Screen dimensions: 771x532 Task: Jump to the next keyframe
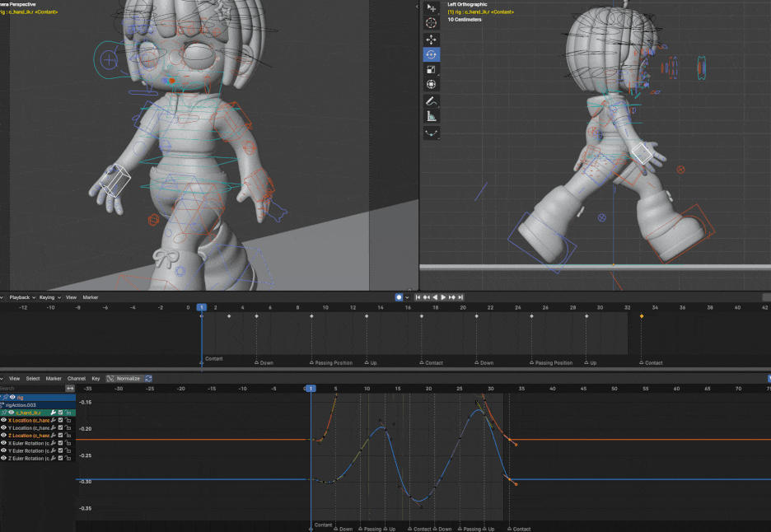(451, 297)
